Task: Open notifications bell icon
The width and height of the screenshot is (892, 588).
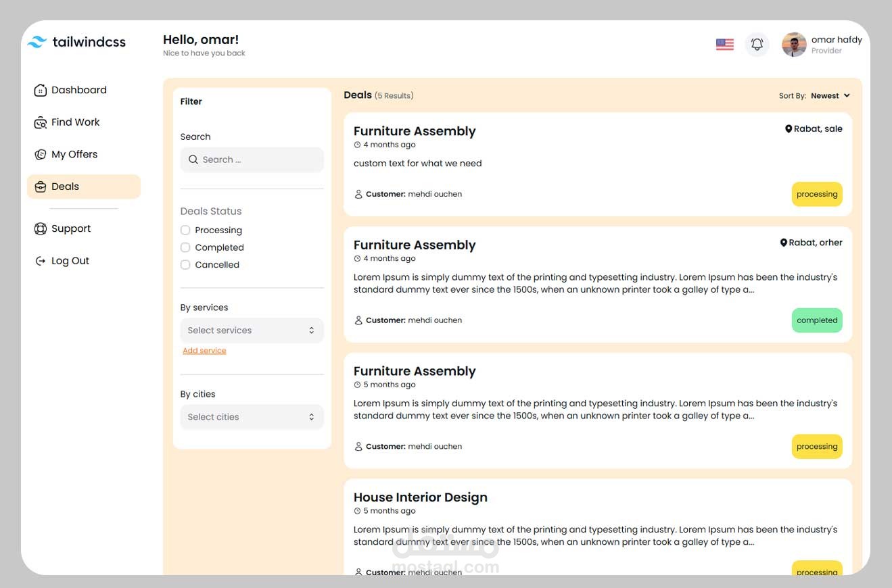Action: [757, 45]
